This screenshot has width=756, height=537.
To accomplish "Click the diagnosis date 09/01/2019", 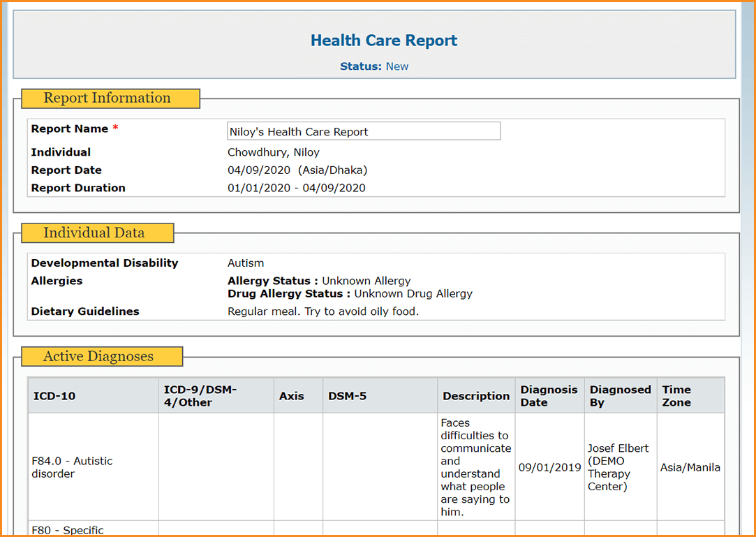I will point(549,467).
